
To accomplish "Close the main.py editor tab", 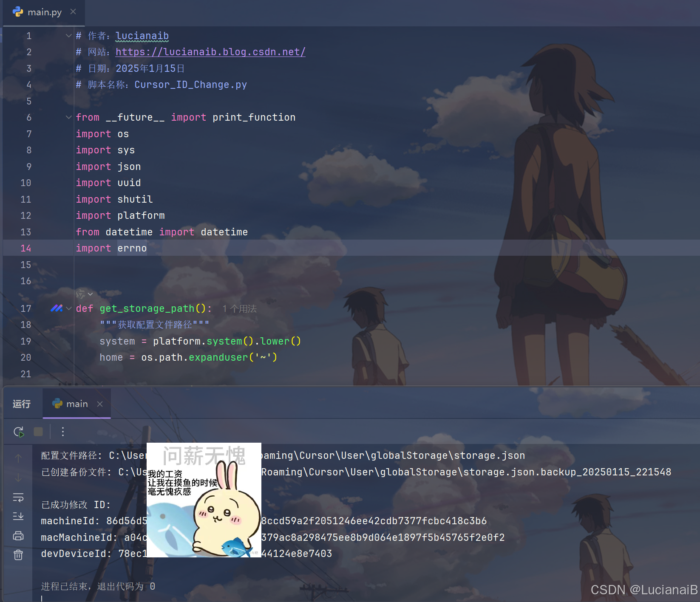I will coord(73,12).
